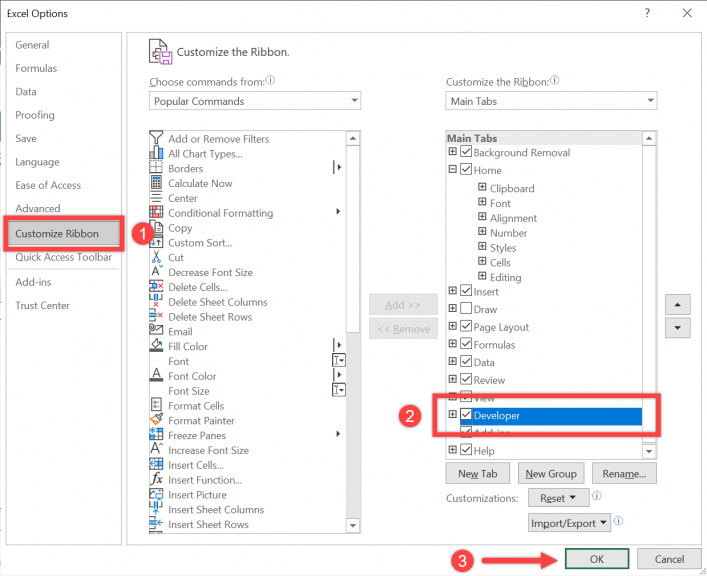
Task: Expand the Editing group node
Action: [x=482, y=276]
